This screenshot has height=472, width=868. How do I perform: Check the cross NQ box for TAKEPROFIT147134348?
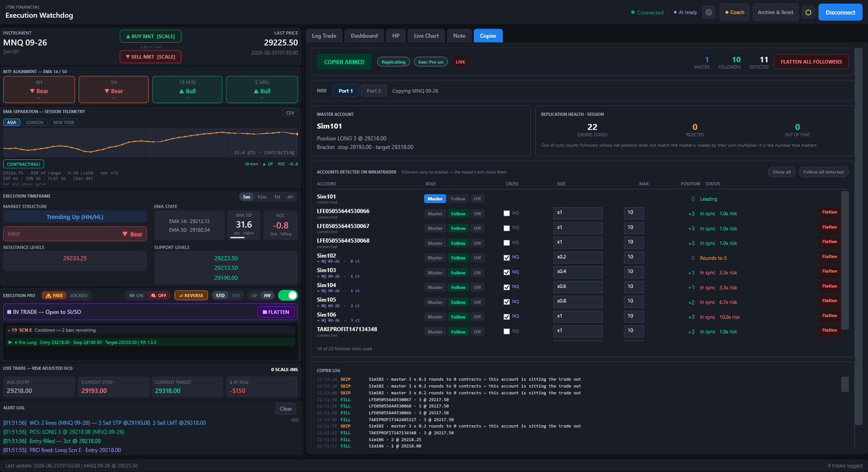pos(507,331)
